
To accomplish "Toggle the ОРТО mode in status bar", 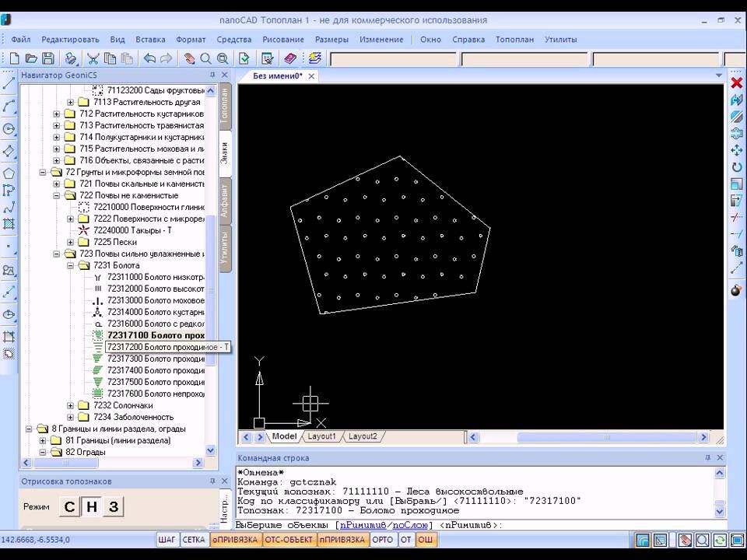I will click(382, 540).
